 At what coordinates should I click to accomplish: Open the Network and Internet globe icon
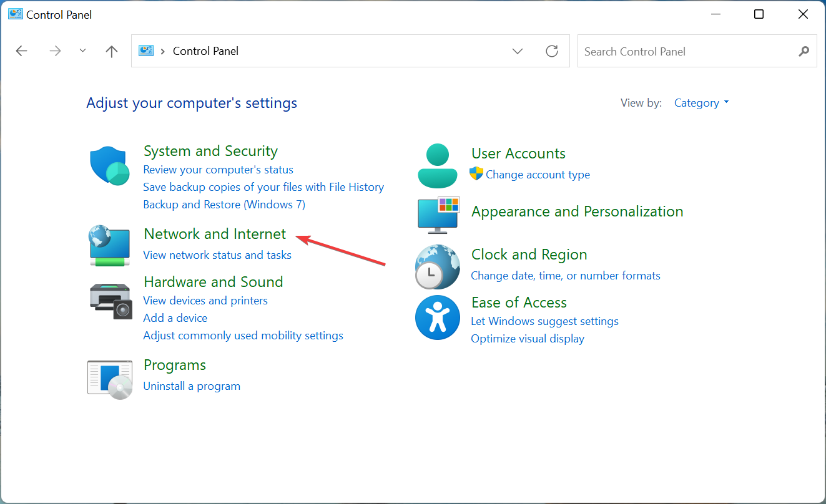pyautogui.click(x=109, y=246)
